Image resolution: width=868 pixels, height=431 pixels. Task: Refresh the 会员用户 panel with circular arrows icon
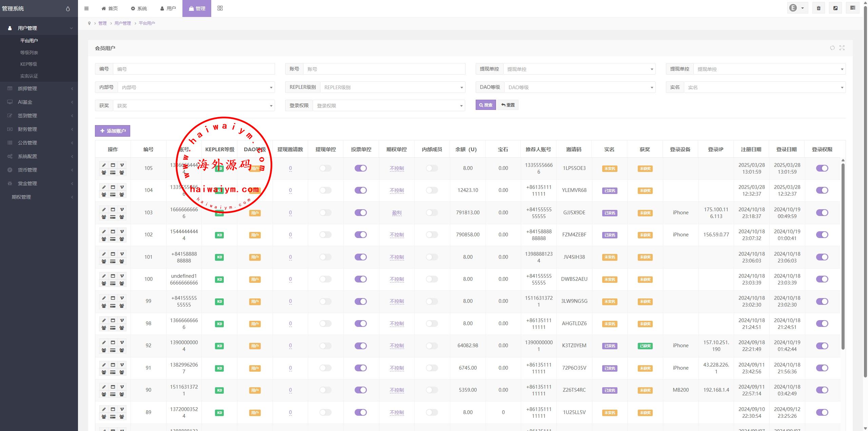832,48
